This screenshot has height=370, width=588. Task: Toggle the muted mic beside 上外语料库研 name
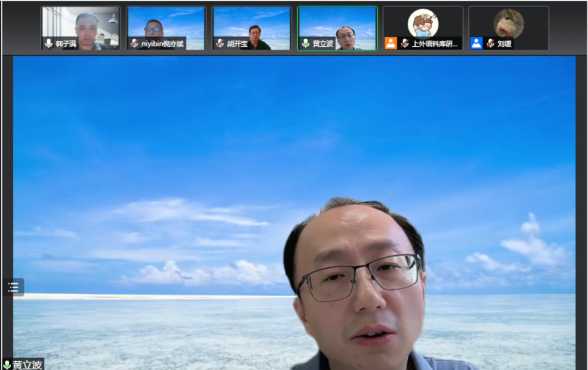point(405,44)
